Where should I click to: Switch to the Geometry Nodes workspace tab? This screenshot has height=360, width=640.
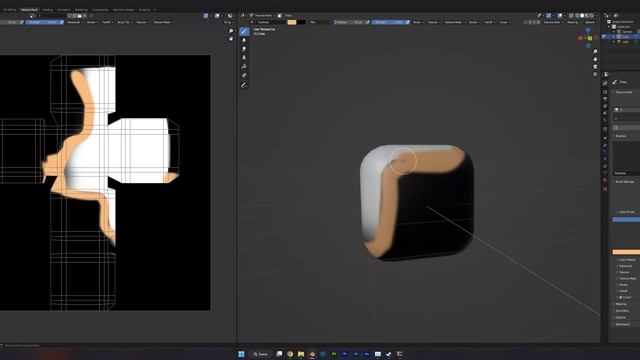point(123,9)
